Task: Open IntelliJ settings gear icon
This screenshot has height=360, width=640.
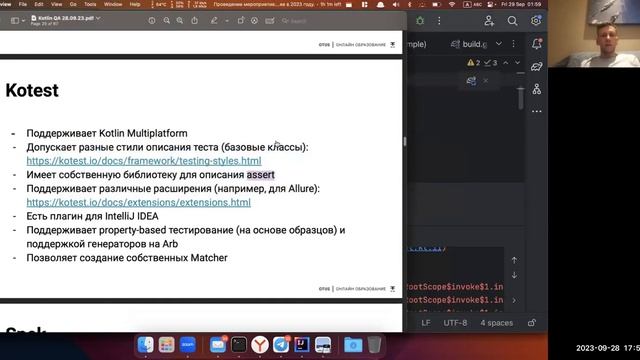Action: [x=536, y=20]
